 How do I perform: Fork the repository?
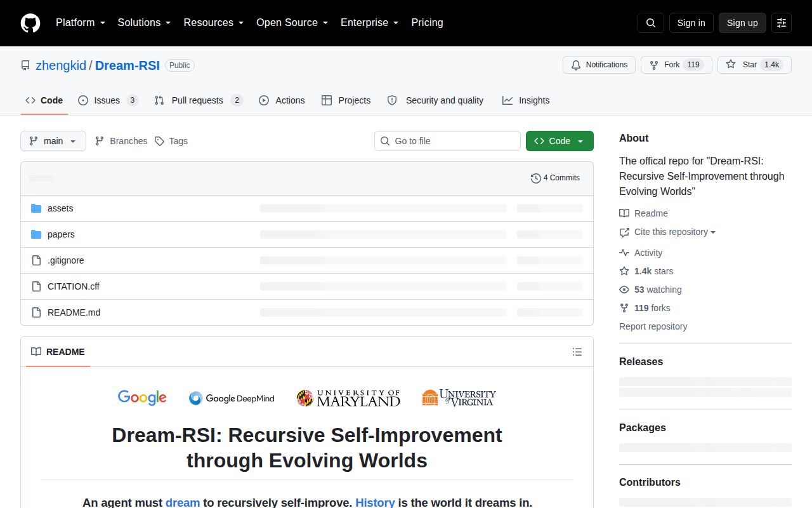676,65
